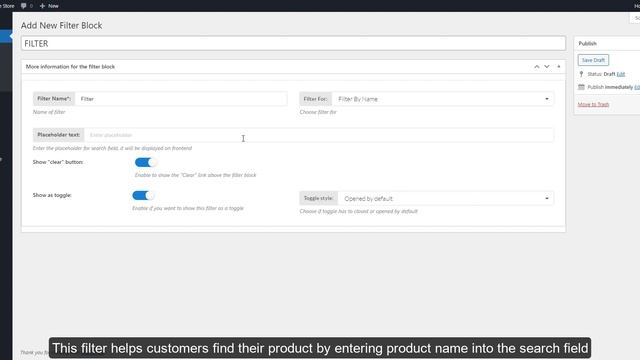Click the FILTER title input field
The height and width of the screenshot is (360, 640).
293,44
